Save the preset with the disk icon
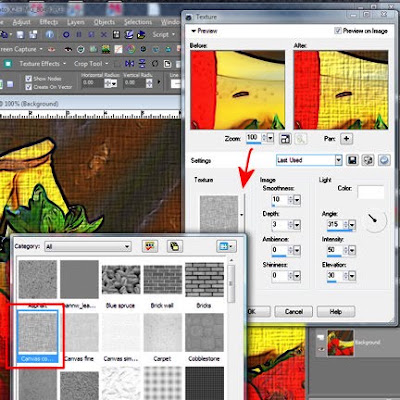Image resolution: width=400 pixels, height=400 pixels. click(352, 160)
